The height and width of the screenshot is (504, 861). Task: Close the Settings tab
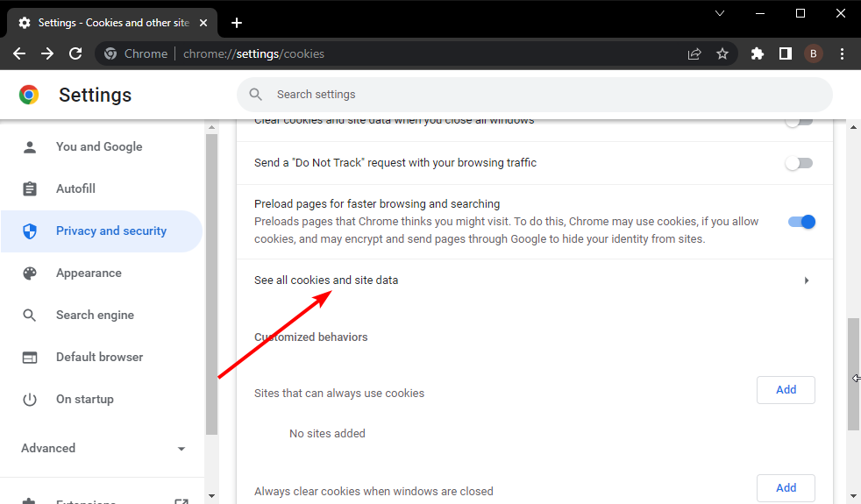click(x=203, y=23)
